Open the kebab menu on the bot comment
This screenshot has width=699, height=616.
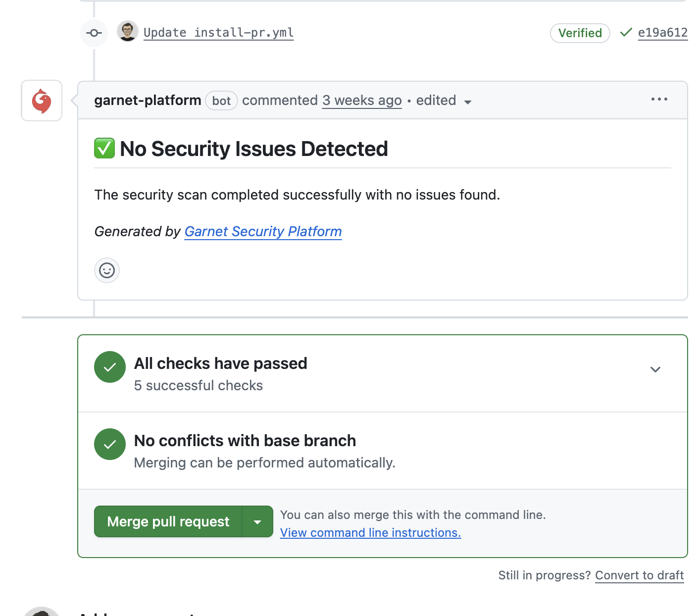pos(659,100)
